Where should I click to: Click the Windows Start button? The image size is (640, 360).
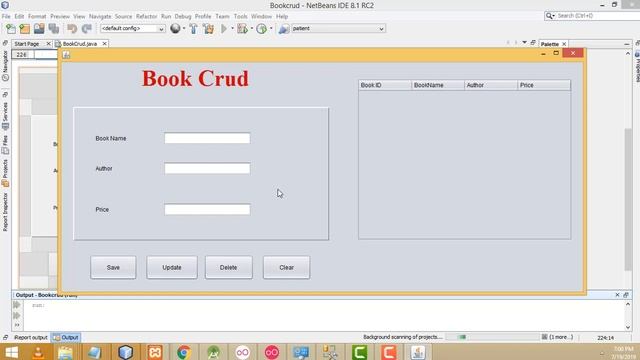point(11,352)
